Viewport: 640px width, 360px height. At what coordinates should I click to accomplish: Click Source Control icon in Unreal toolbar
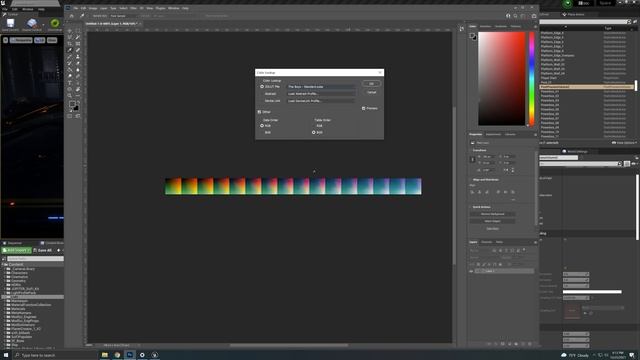32,24
